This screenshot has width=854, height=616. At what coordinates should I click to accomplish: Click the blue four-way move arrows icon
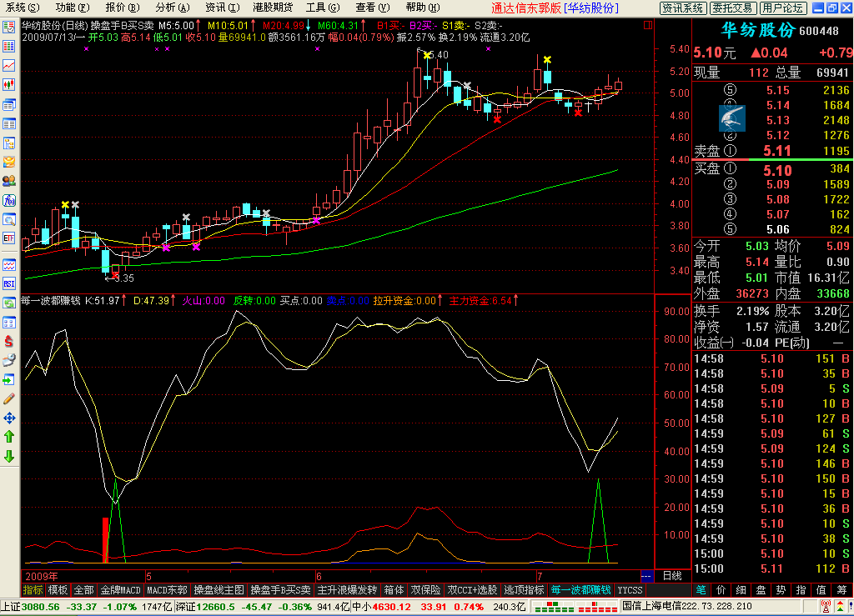(x=8, y=418)
